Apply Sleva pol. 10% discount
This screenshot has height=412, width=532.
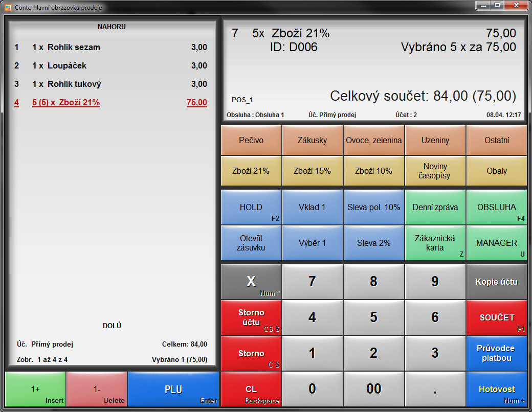374,208
